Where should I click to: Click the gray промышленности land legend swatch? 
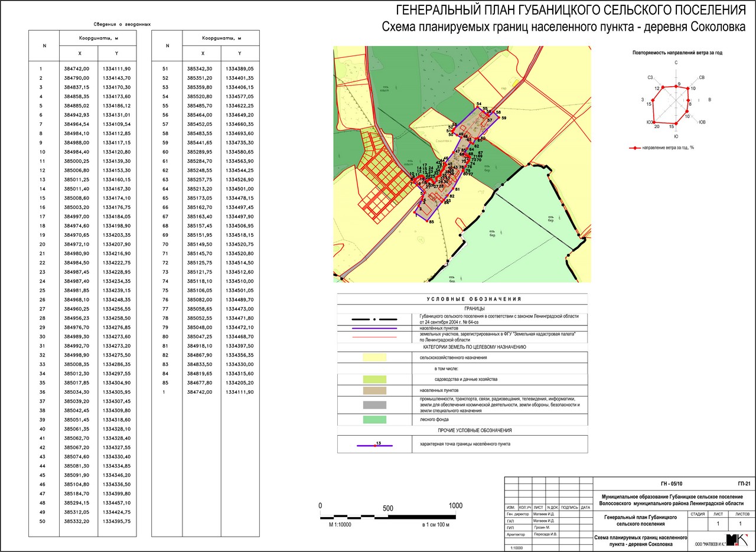[374, 404]
